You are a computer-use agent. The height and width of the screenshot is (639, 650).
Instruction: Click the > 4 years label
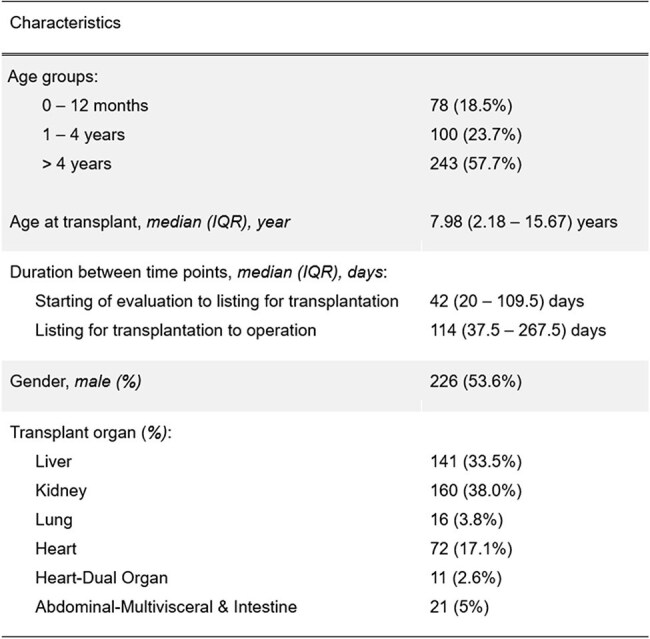(77, 164)
